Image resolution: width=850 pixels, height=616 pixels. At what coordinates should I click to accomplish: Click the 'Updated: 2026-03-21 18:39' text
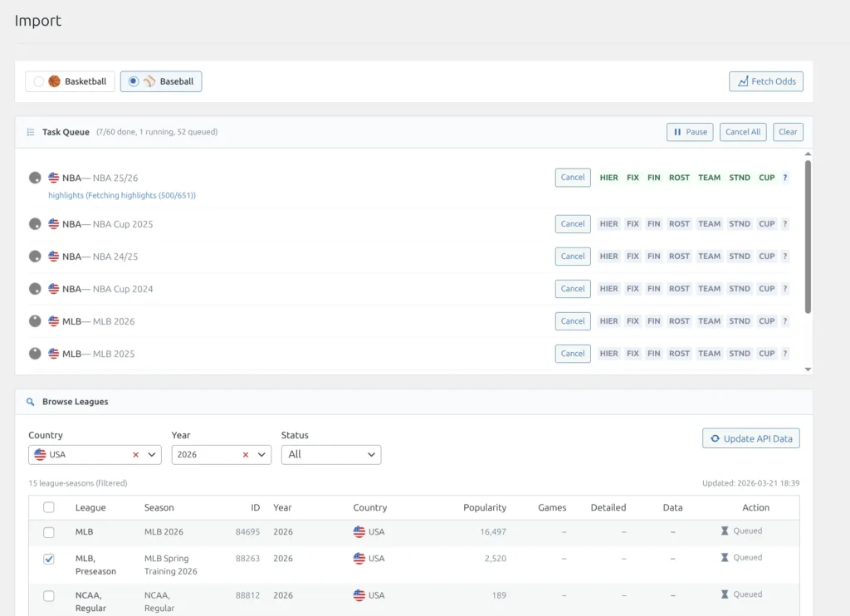point(750,483)
